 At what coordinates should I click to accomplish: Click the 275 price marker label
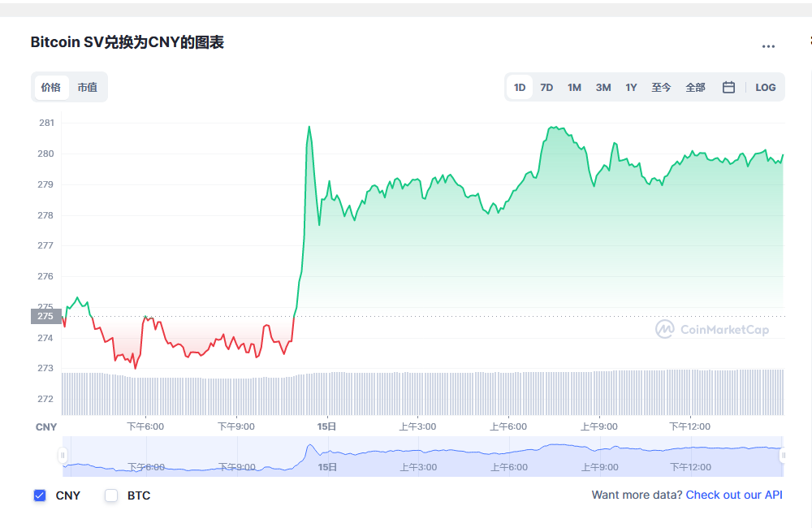point(46,316)
